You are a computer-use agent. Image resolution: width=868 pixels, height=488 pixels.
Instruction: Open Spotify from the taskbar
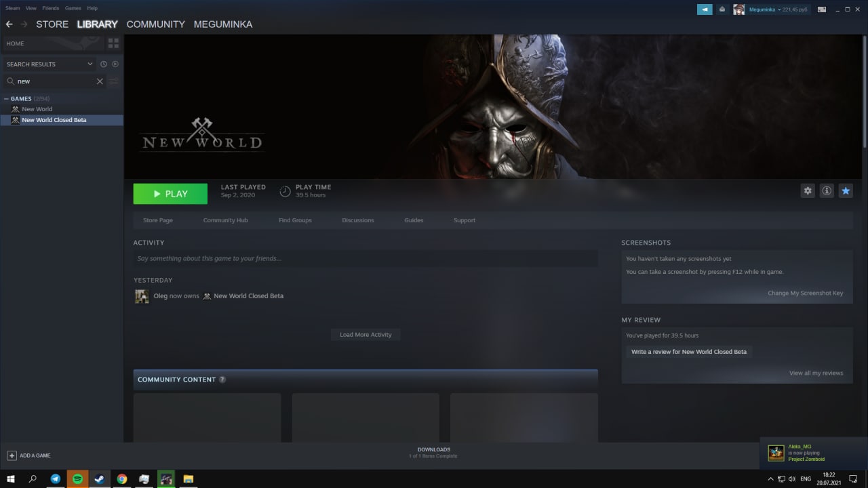(x=77, y=479)
